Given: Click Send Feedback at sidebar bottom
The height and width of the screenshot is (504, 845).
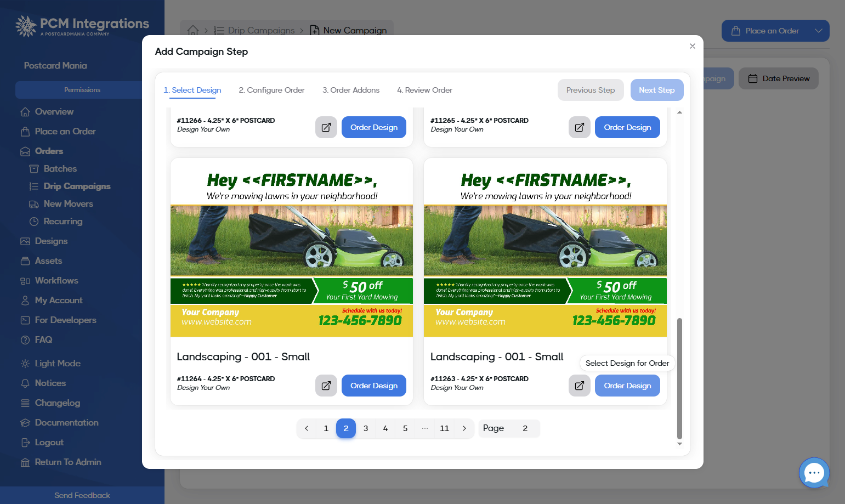Looking at the screenshot, I should (82, 495).
